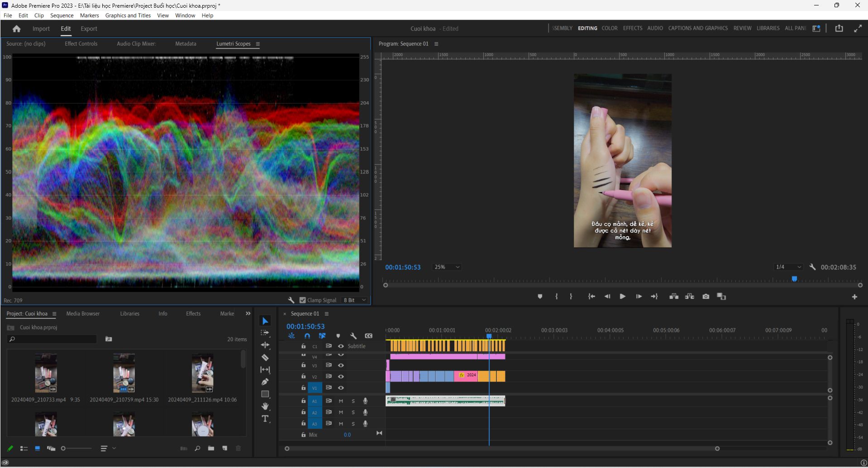
Task: Open Sequence 01 timeline panel menu
Action: pos(326,314)
